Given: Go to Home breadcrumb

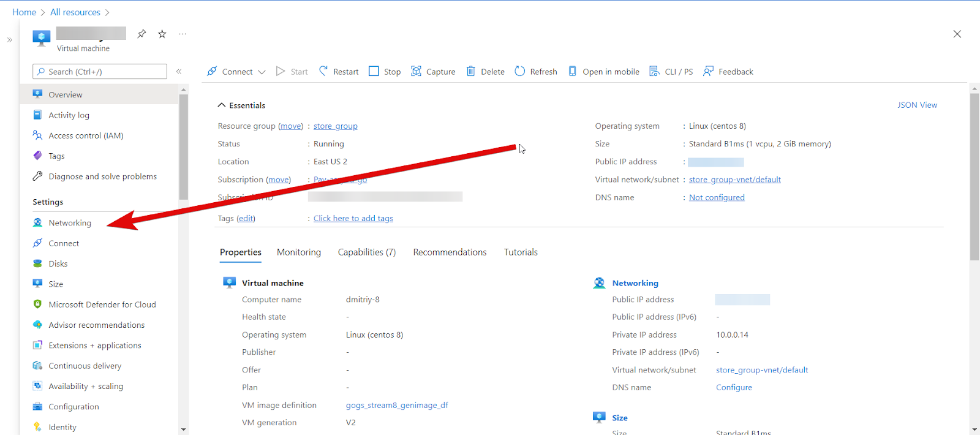Looking at the screenshot, I should 24,12.
